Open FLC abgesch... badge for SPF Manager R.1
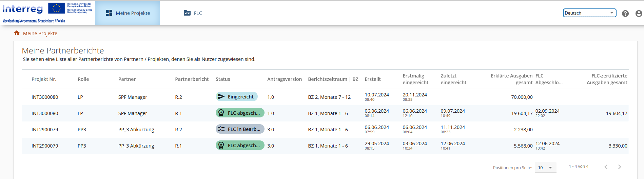Viewport: 644px width, 179px height. pyautogui.click(x=240, y=113)
